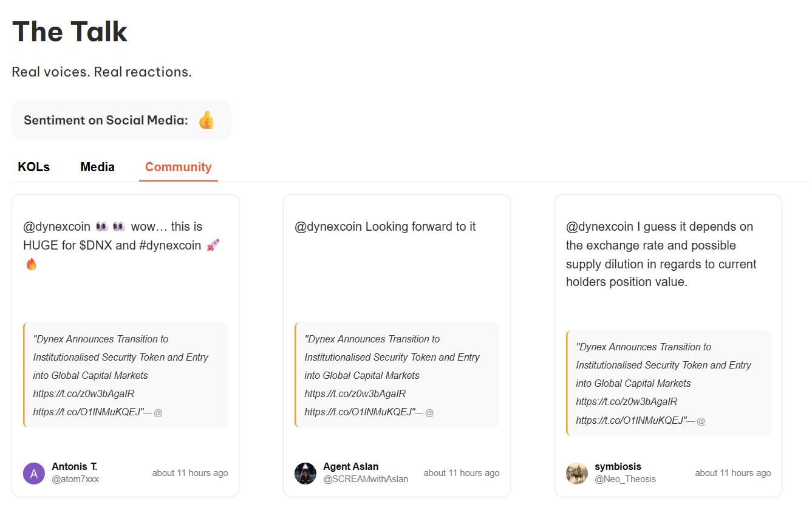Viewport: 812px width, 510px height.
Task: Click the "Sentiment on Social Media" label
Action: coord(106,120)
